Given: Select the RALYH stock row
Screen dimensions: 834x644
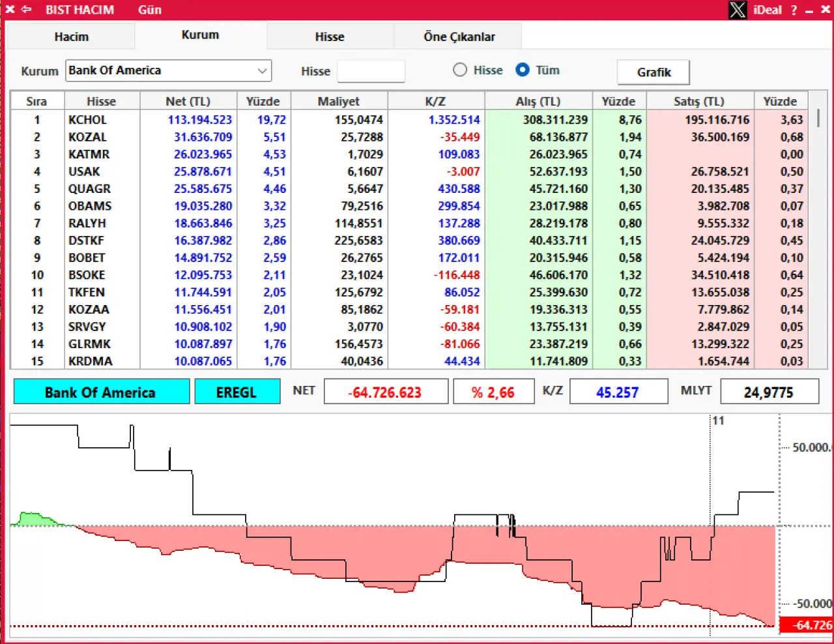Looking at the screenshot, I should (x=409, y=224).
